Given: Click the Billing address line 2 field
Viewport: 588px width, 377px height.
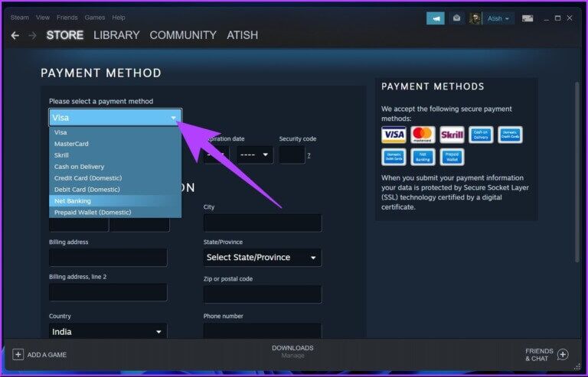Looking at the screenshot, I should pos(108,292).
